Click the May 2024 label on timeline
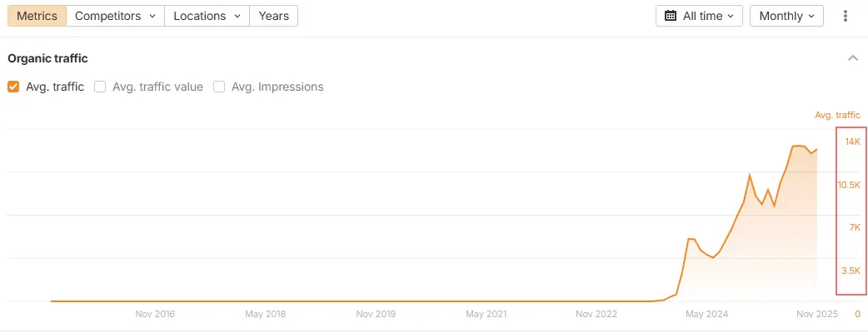The width and height of the screenshot is (868, 333). [706, 314]
